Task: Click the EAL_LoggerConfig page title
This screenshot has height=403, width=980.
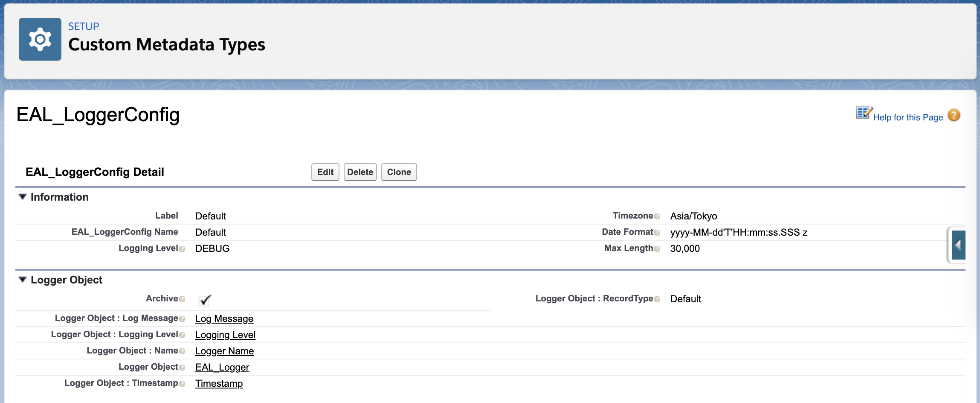Action: [x=98, y=115]
